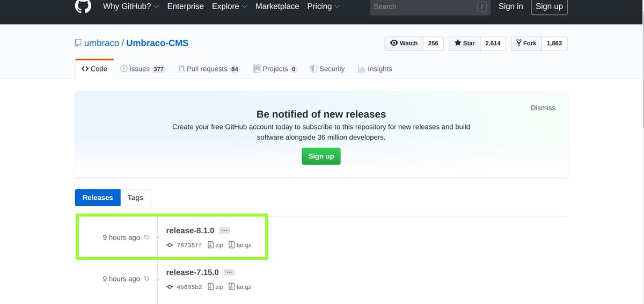Open the Sign in link in header
This screenshot has width=644, height=304.
point(510,6)
